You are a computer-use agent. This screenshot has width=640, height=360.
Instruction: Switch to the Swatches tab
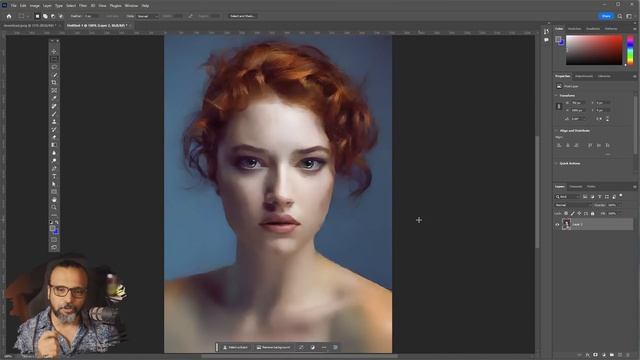click(x=574, y=29)
